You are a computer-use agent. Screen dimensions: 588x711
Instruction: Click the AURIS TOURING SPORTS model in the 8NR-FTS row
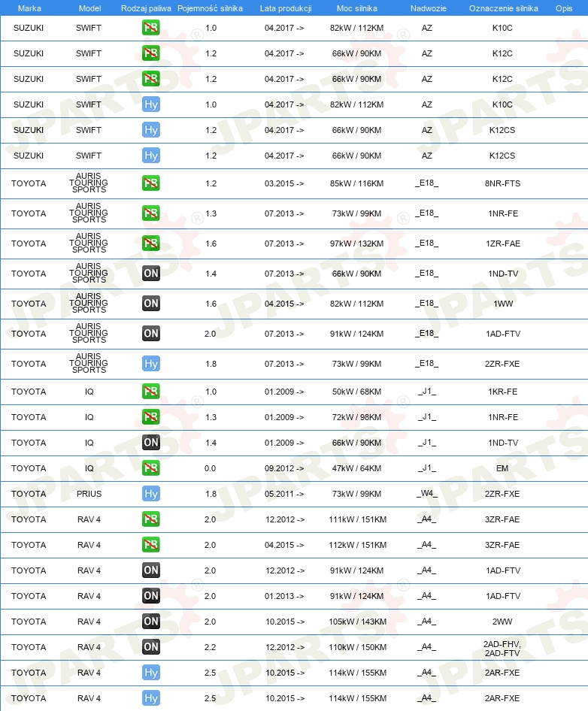click(x=89, y=183)
